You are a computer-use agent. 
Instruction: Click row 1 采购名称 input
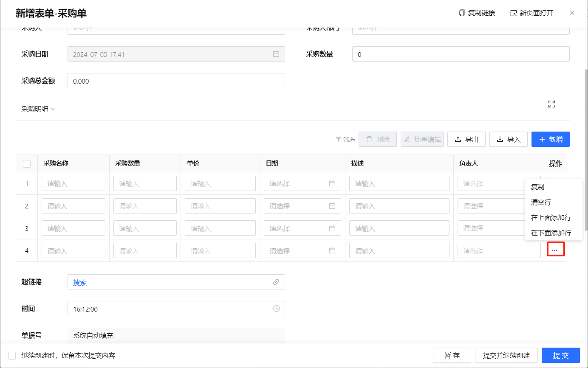click(73, 183)
